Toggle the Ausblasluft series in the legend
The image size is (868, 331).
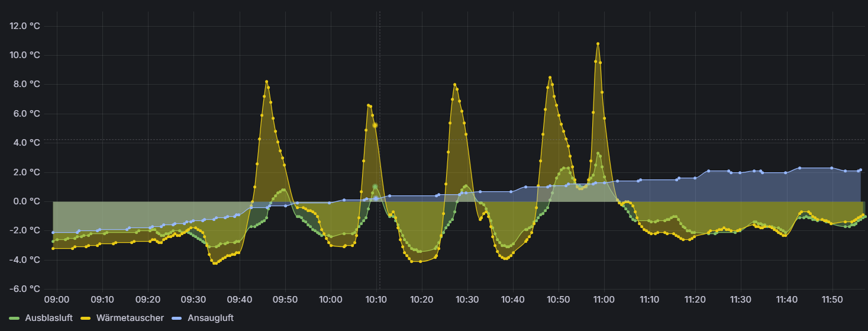click(x=49, y=318)
